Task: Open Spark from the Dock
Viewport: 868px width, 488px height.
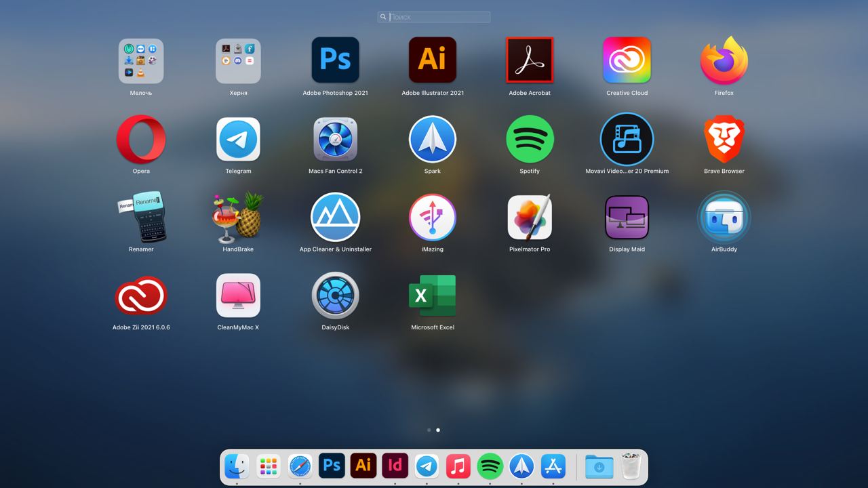Action: [521, 466]
